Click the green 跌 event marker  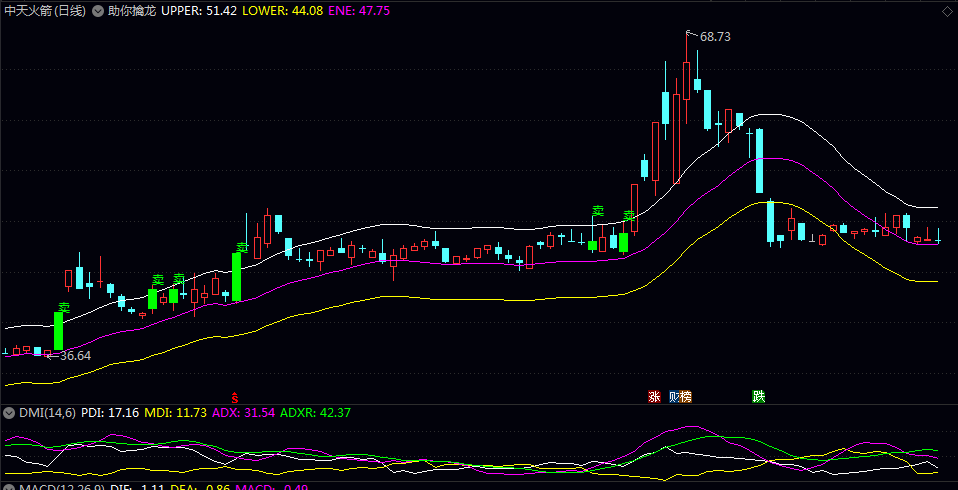click(x=759, y=397)
